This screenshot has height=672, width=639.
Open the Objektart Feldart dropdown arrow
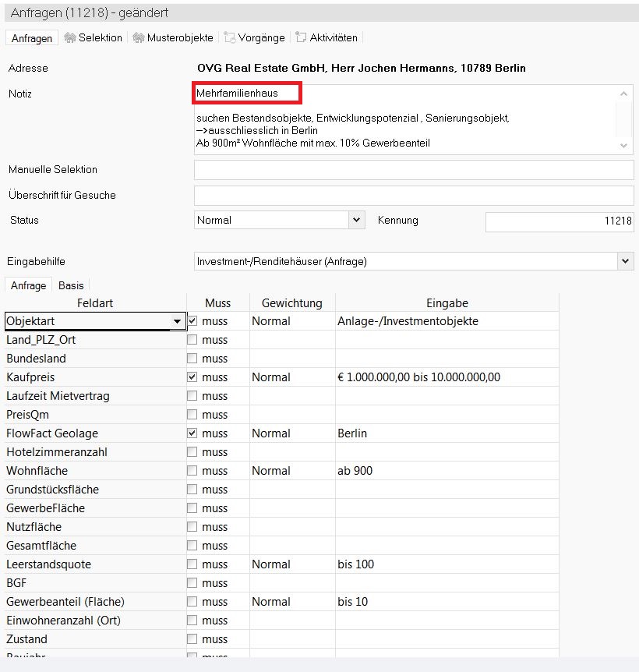point(177,321)
